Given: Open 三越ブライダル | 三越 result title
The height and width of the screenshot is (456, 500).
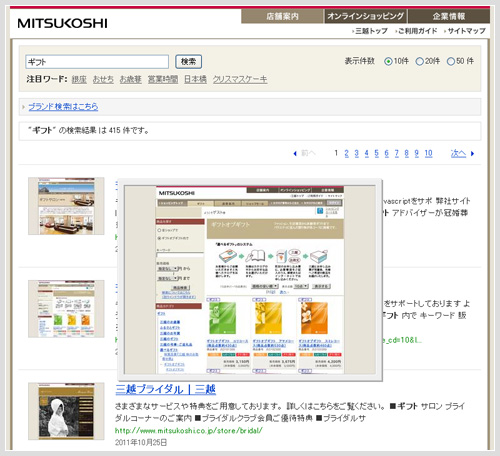Looking at the screenshot, I should (165, 389).
